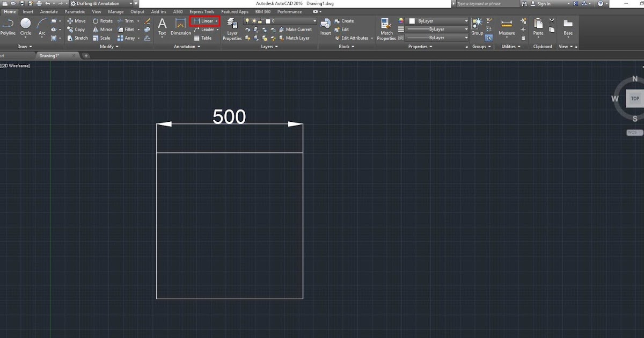Viewport: 644px width, 338px height.
Task: Toggle the layer lock icon
Action: click(260, 21)
